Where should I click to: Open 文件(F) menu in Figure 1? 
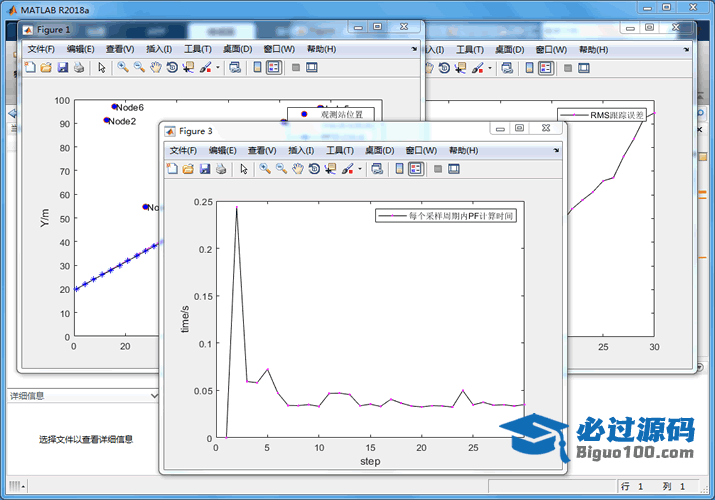[41, 49]
